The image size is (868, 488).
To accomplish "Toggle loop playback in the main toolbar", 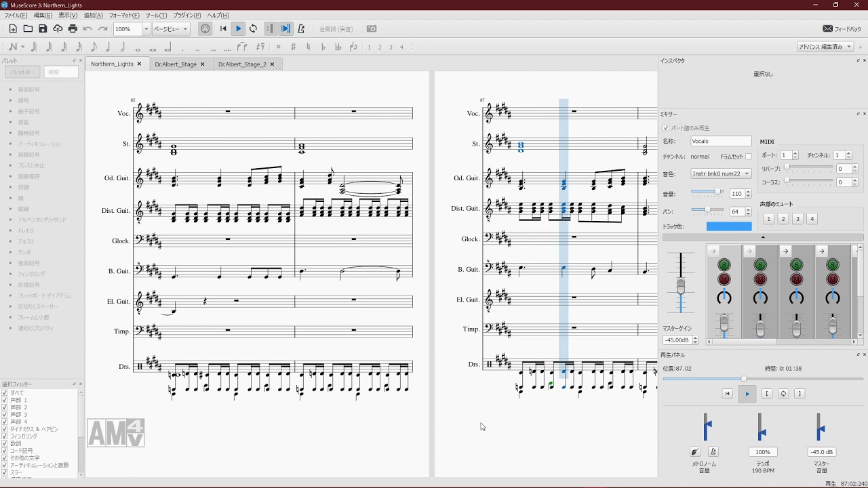I will click(253, 28).
